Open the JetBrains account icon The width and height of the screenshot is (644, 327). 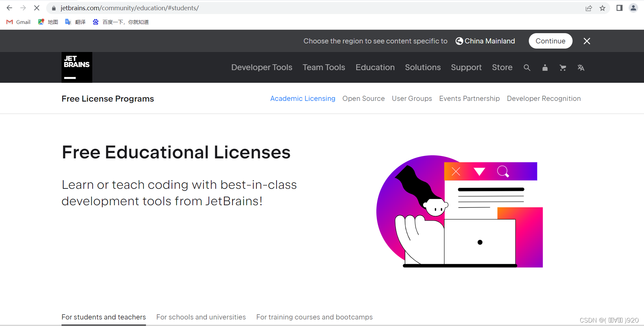click(x=545, y=68)
